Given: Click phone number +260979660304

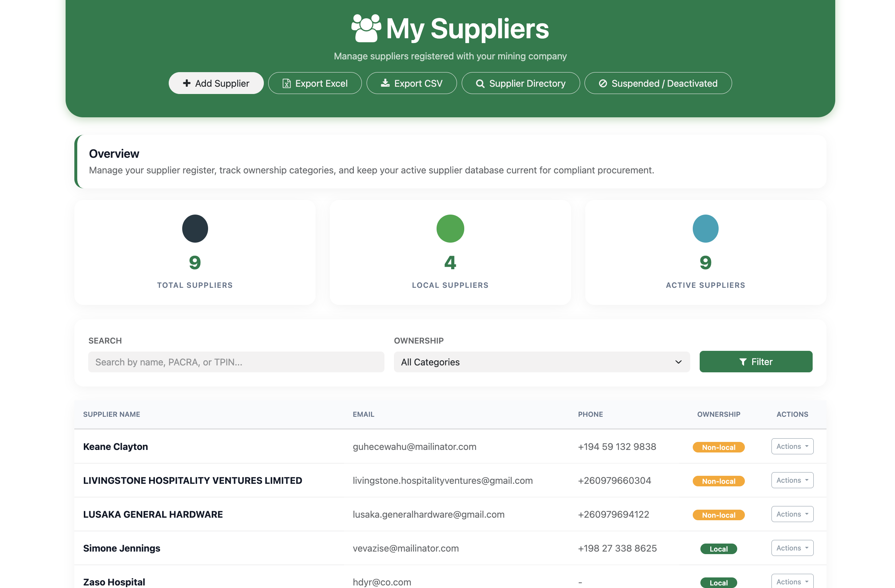Looking at the screenshot, I should point(614,480).
